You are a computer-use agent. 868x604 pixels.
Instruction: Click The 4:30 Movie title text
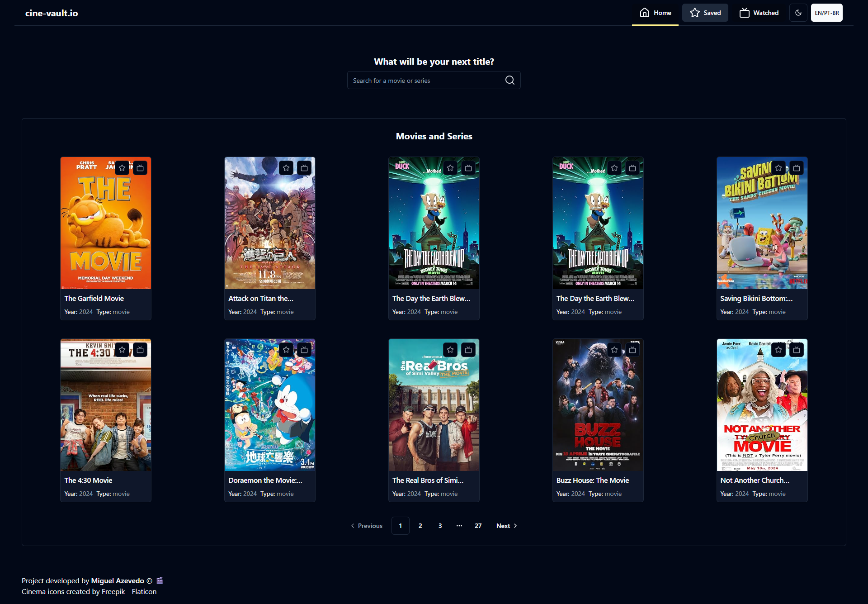point(88,480)
